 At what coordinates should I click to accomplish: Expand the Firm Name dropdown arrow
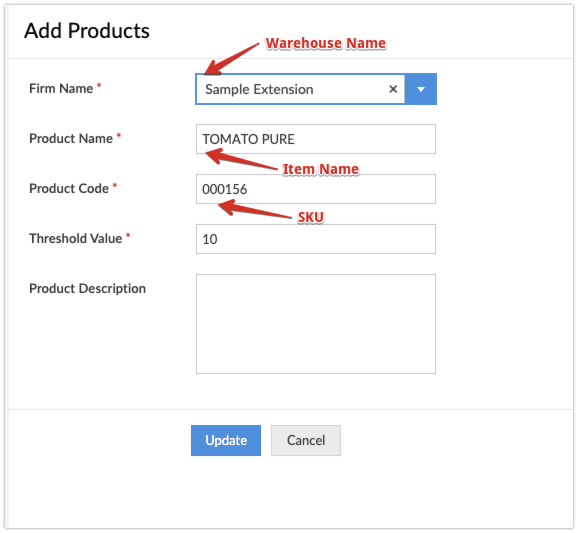[x=421, y=89]
